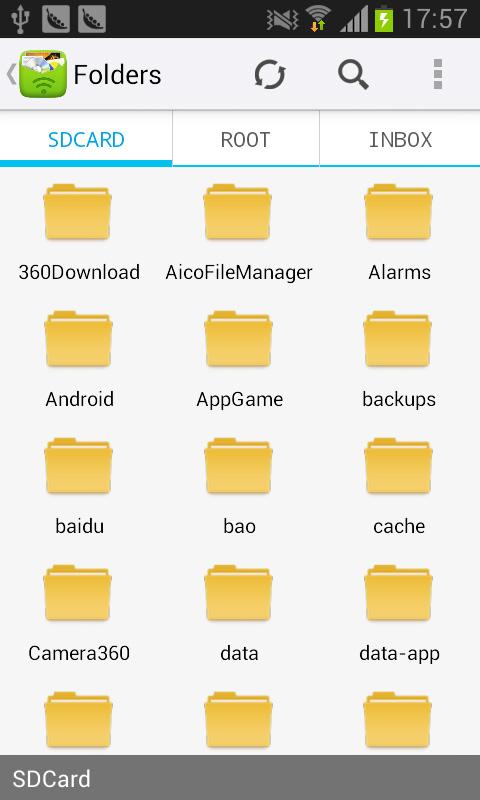Viewport: 480px width, 800px height.
Task: Tap the SDCard path bar
Action: (x=240, y=778)
